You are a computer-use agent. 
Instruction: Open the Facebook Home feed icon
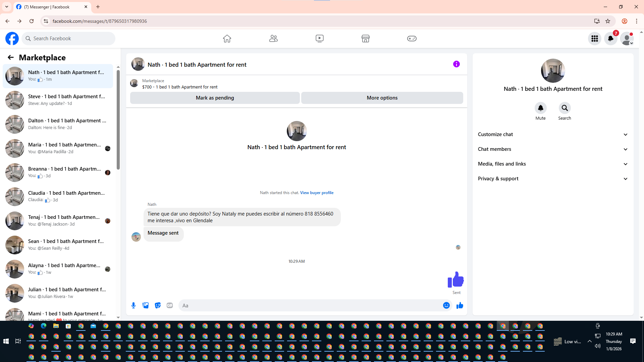(x=227, y=39)
